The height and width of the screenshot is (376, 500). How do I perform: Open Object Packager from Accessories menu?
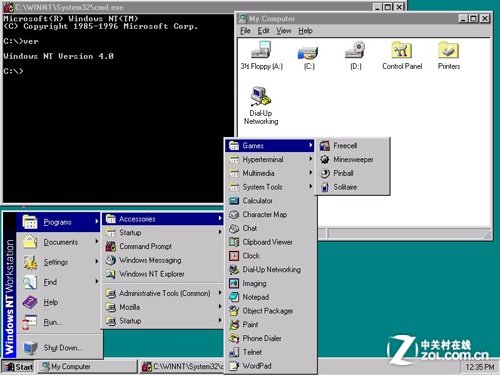pos(270,311)
